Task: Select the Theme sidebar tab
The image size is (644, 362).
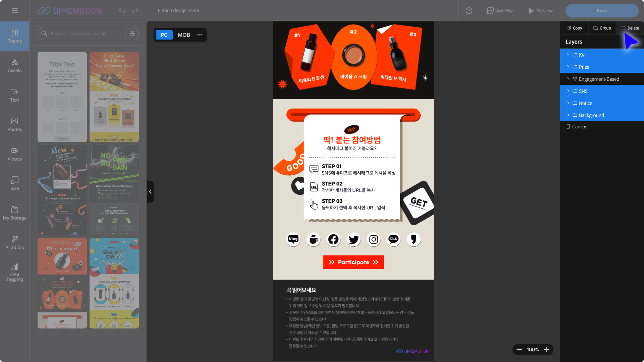Action: (15, 36)
